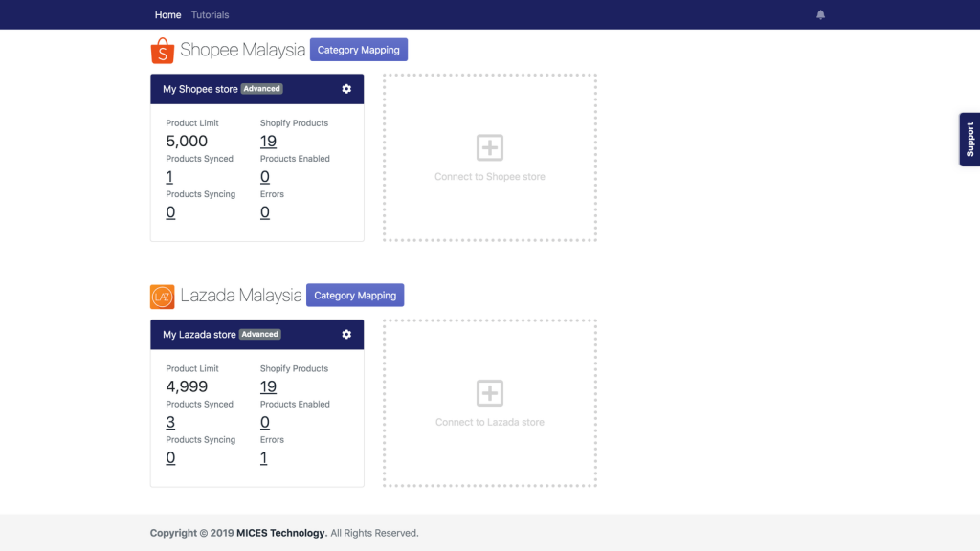Screen dimensions: 980x551
Task: View Shopee Errors count link
Action: 265,212
